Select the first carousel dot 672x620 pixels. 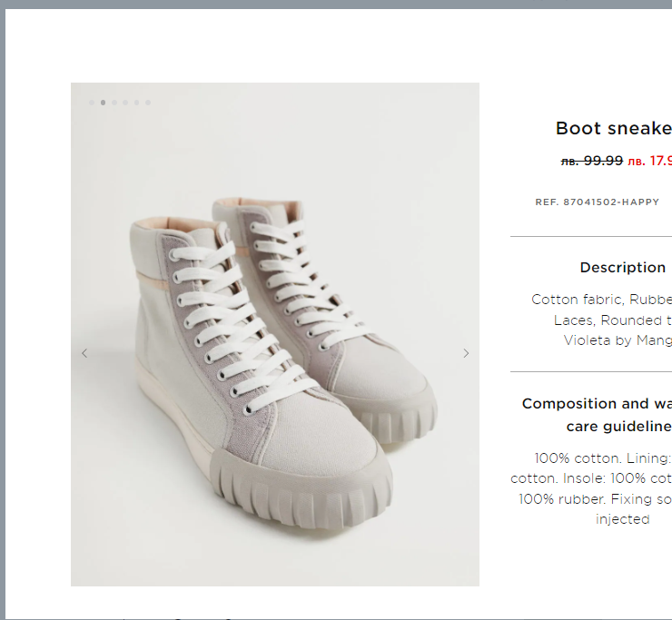[92, 103]
